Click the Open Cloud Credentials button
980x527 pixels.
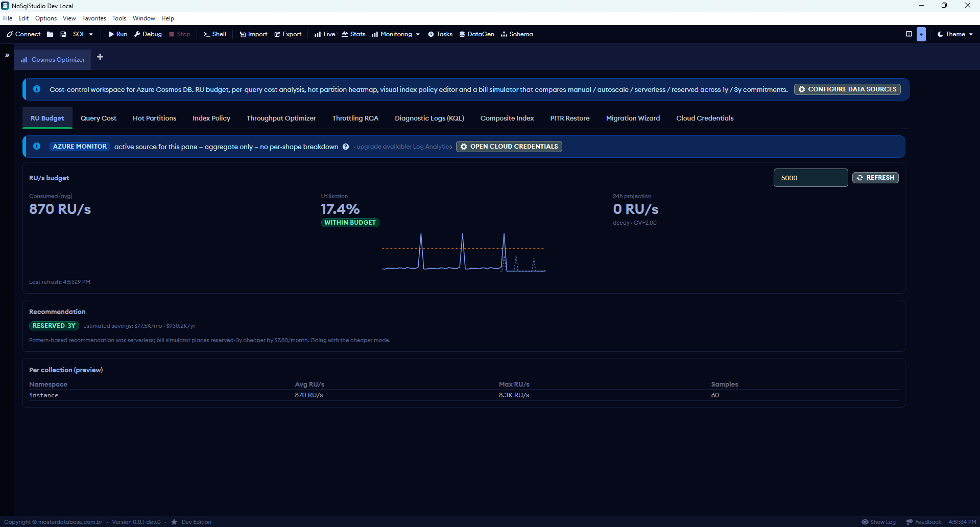click(509, 147)
